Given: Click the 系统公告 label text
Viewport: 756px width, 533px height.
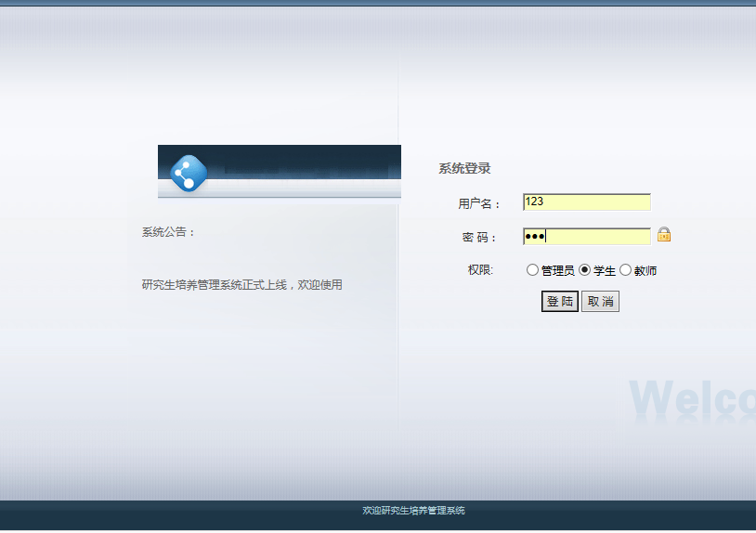Looking at the screenshot, I should pos(168,232).
